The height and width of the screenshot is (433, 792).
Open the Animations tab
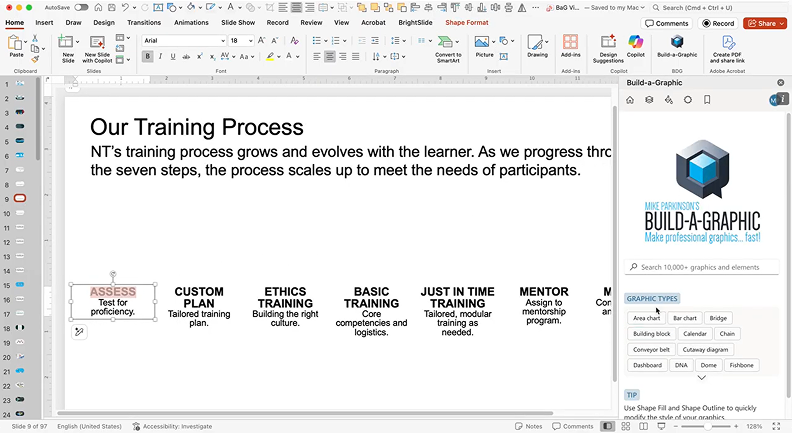(191, 23)
